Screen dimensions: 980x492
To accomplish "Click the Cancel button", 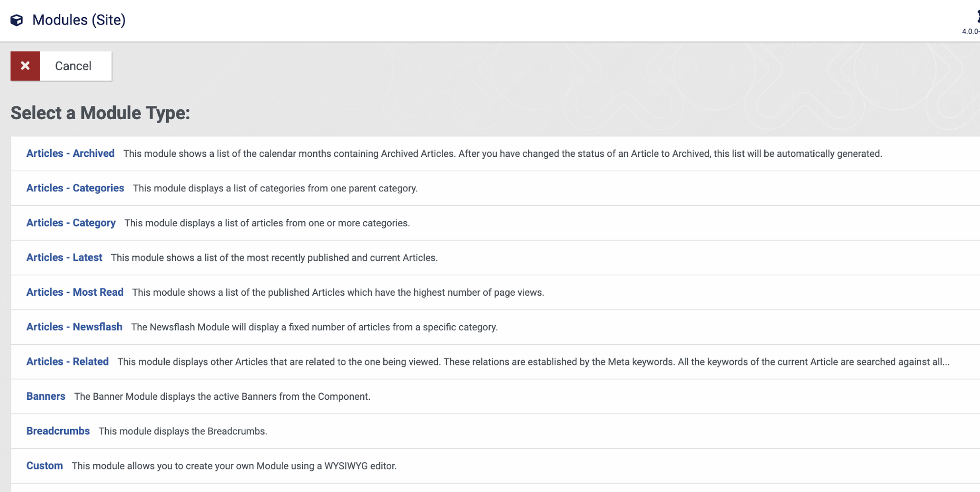I will click(x=61, y=66).
